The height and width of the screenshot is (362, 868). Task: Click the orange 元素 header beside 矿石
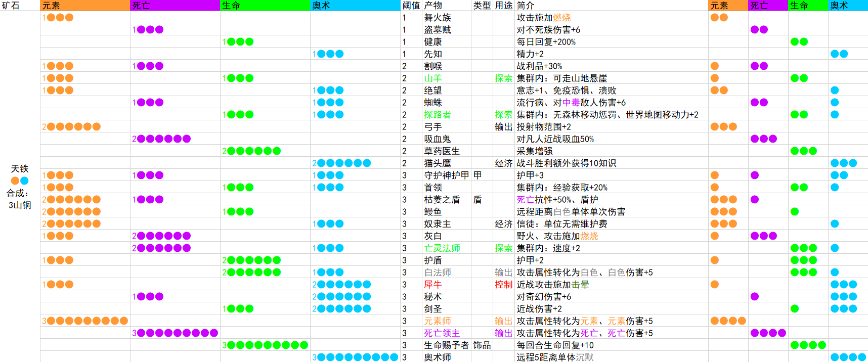(85, 6)
